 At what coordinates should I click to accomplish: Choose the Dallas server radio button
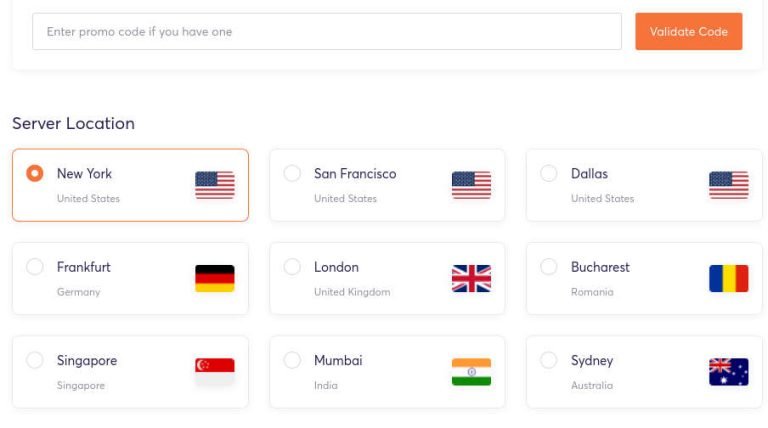coord(549,173)
